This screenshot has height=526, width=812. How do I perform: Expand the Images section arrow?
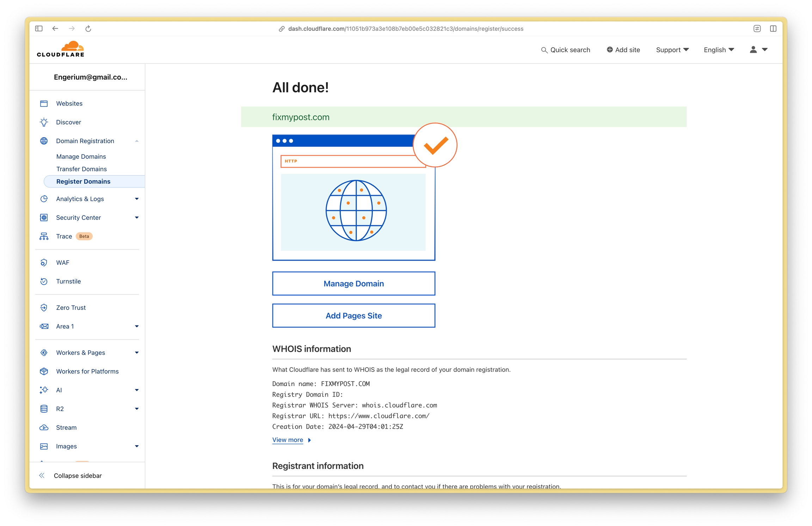[137, 446]
